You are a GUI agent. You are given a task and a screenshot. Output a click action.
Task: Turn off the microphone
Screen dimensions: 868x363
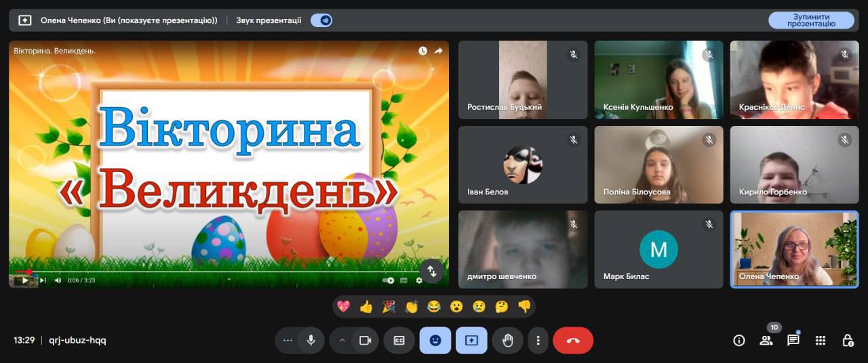point(311,341)
